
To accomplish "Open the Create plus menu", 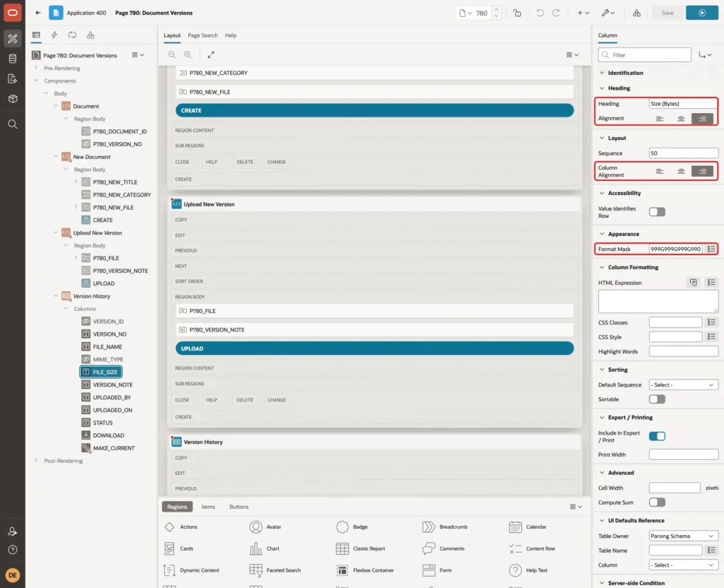I will coord(583,13).
